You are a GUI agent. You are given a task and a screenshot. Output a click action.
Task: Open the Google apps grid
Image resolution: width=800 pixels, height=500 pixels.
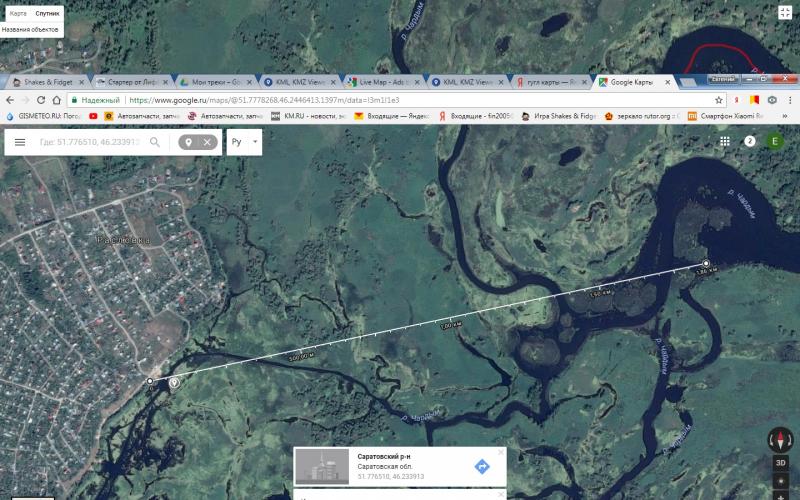click(725, 142)
